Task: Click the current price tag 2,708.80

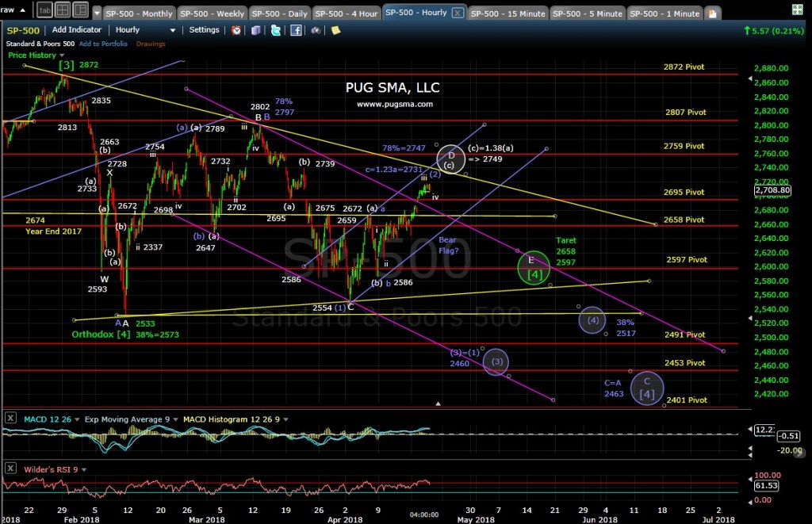Action: pos(772,190)
